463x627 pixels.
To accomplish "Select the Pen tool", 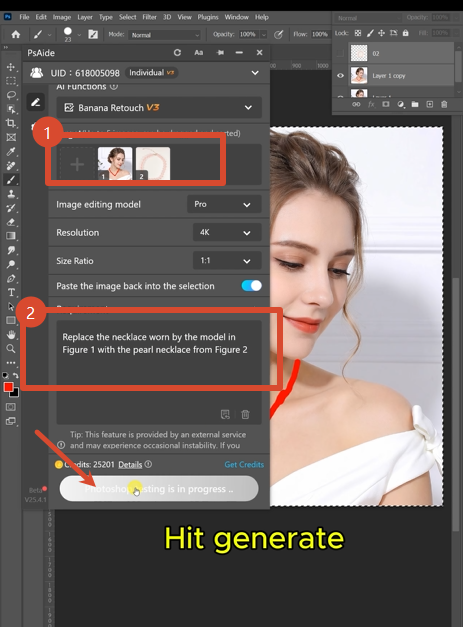I will coord(11,278).
